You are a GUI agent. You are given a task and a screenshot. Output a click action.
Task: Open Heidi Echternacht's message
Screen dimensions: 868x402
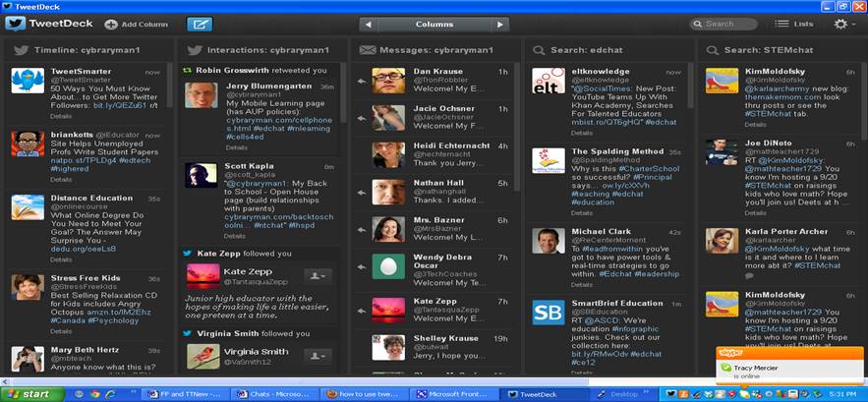[x=435, y=154]
